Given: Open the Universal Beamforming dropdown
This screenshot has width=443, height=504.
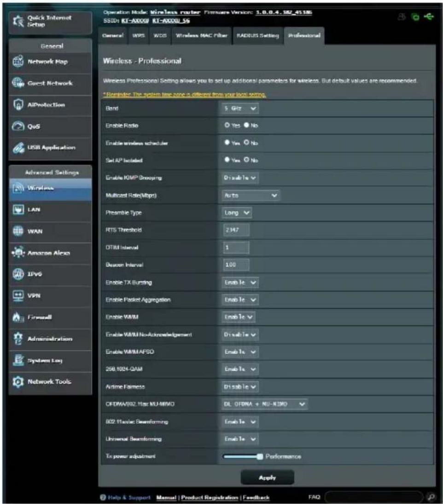Looking at the screenshot, I should point(240,439).
